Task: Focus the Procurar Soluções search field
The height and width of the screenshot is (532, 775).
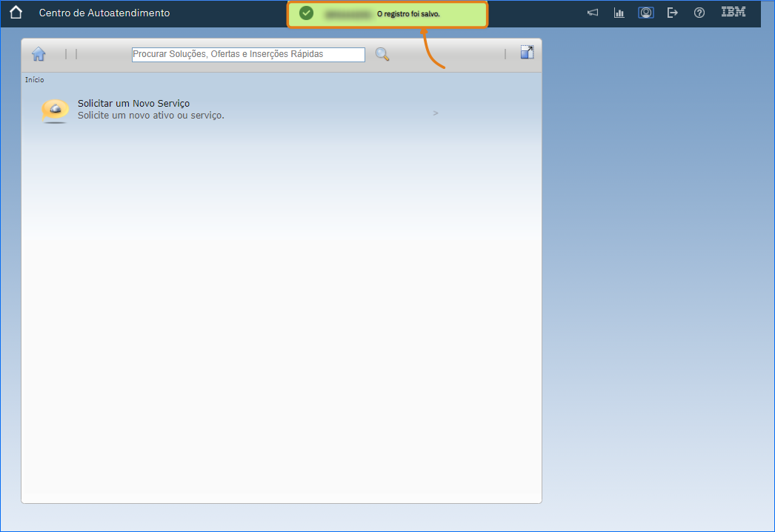Action: point(248,54)
